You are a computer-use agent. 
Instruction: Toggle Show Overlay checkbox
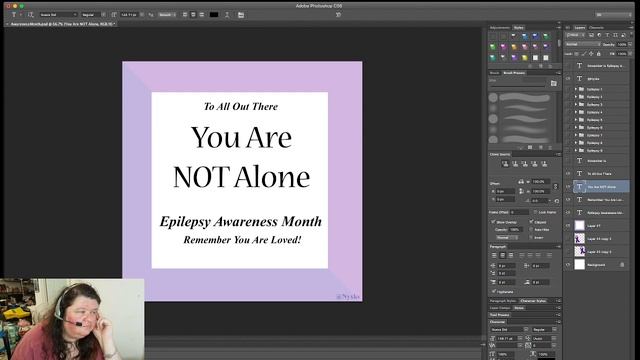(493, 222)
